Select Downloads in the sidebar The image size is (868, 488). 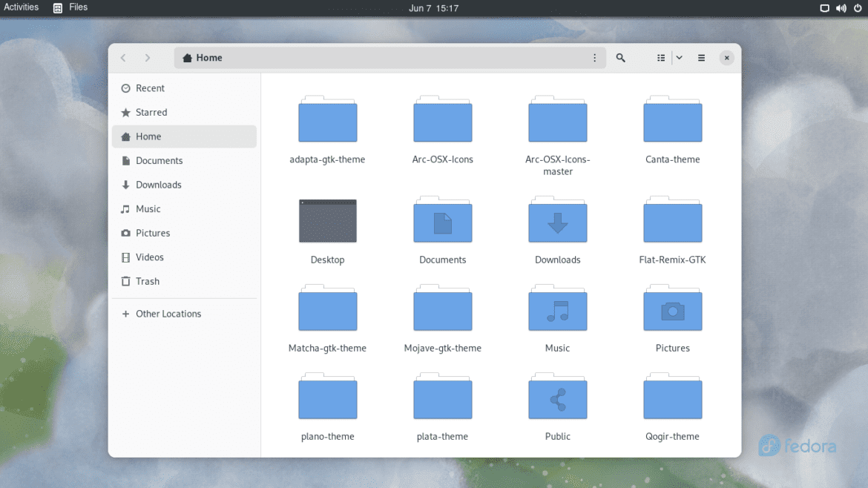point(157,185)
